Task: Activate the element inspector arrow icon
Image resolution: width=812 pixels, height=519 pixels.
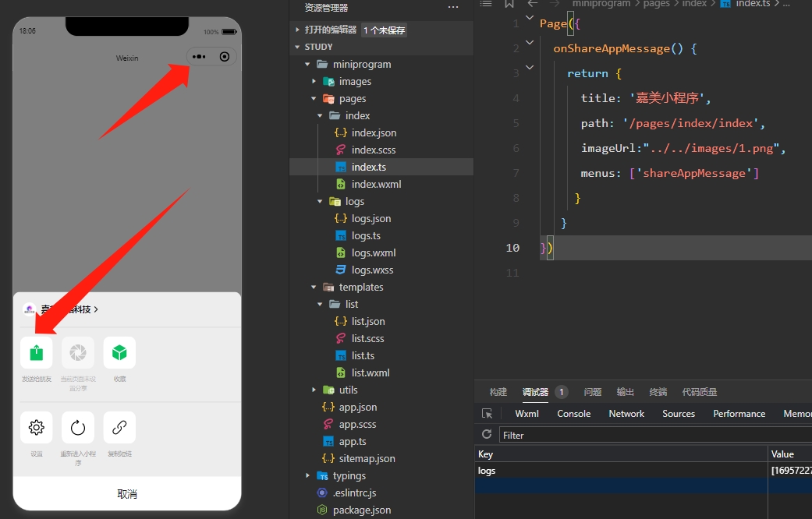Action: [487, 414]
